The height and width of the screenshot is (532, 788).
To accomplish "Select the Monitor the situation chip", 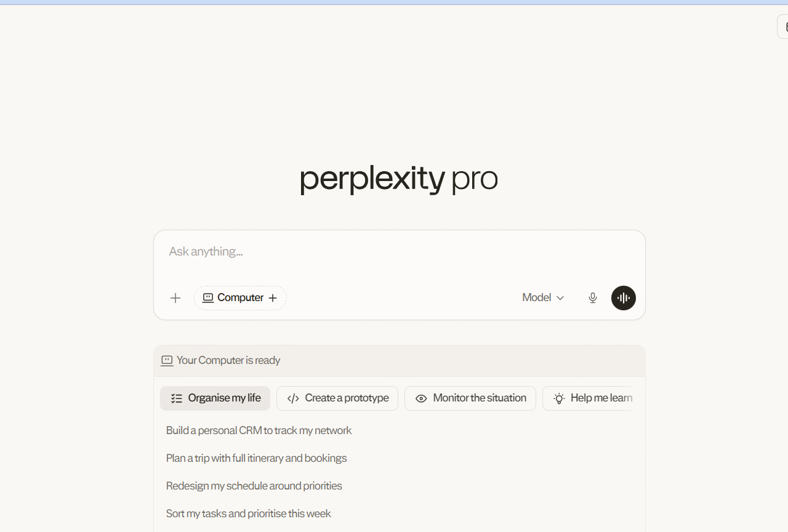I will pyautogui.click(x=470, y=398).
